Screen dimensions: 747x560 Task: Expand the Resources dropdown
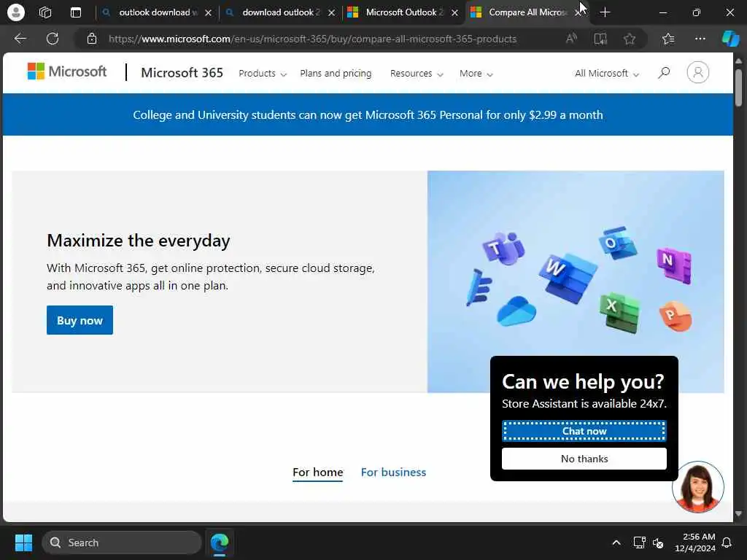pyautogui.click(x=417, y=74)
